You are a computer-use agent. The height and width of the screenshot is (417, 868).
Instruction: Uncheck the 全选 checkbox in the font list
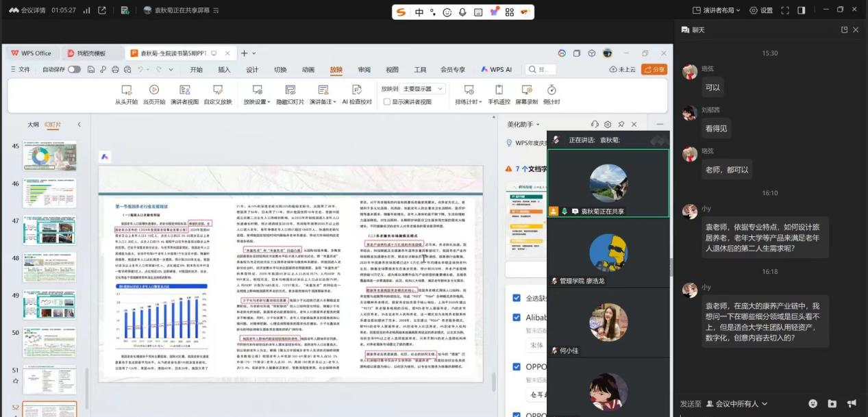(x=517, y=298)
